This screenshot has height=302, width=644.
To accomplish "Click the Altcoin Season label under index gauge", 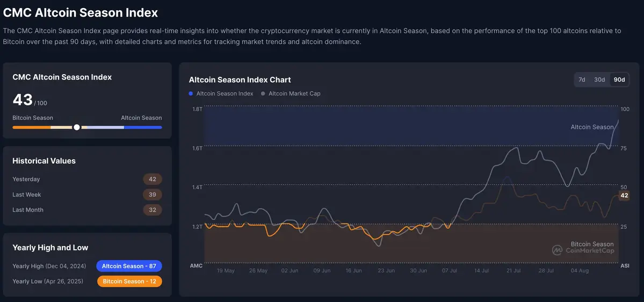I will (x=141, y=118).
